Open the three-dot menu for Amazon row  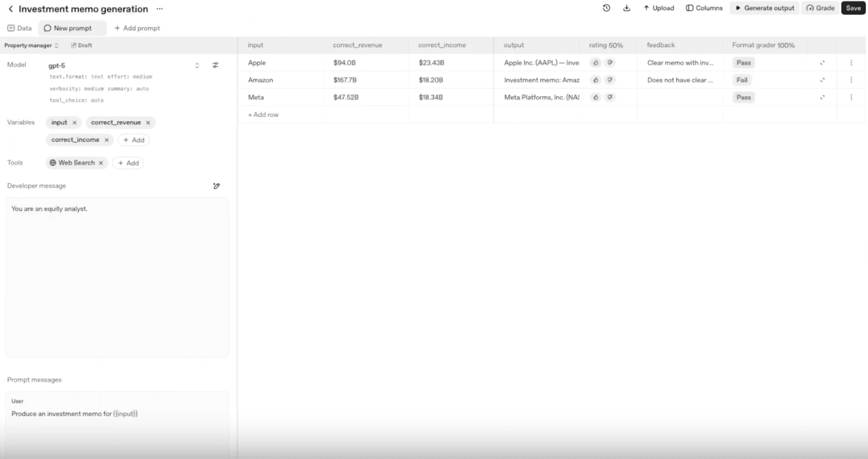pyautogui.click(x=851, y=80)
